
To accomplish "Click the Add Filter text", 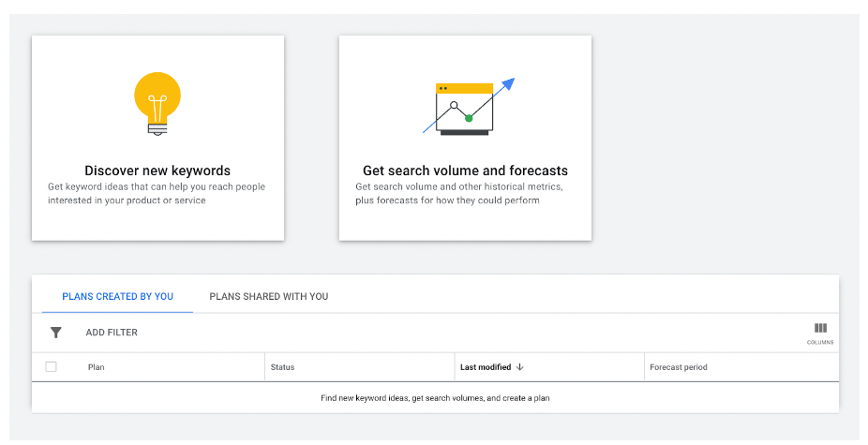I will [112, 333].
